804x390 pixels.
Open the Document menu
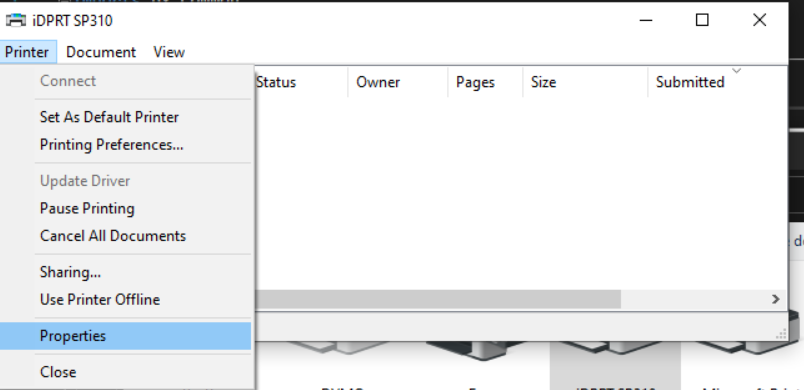point(101,52)
